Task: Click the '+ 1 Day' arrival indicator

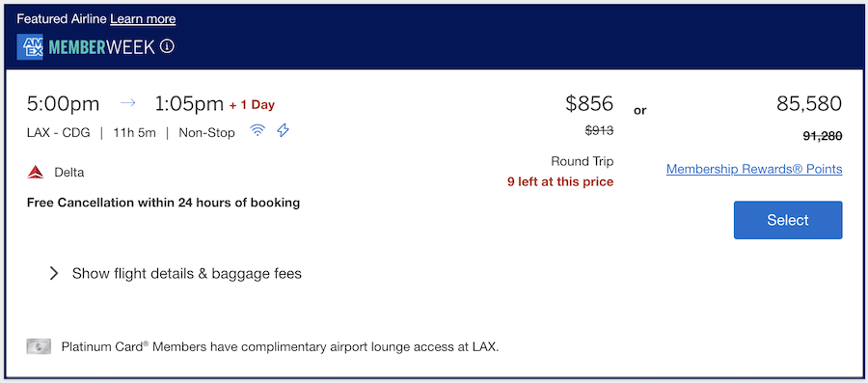Action: click(x=252, y=104)
